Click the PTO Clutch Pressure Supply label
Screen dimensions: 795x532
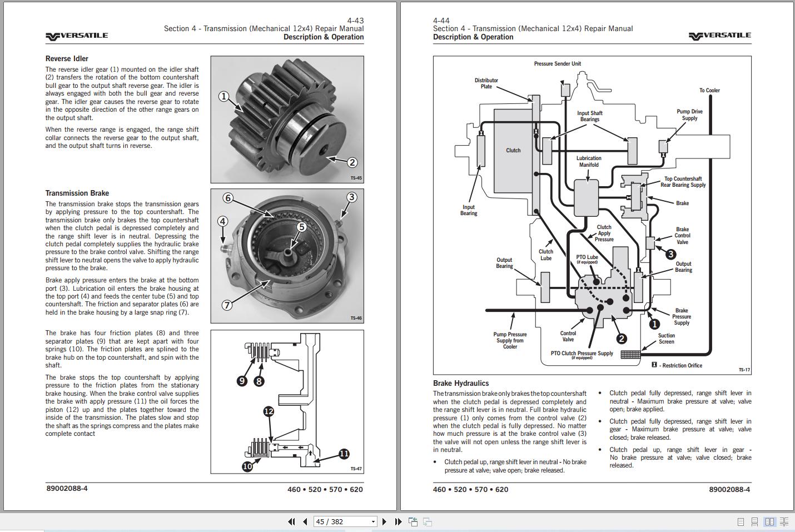click(x=582, y=354)
